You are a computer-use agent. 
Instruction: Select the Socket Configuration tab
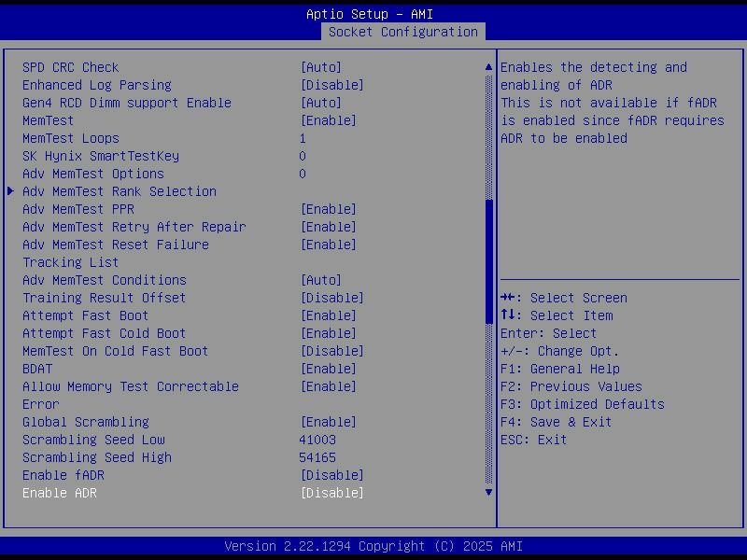pos(403,32)
